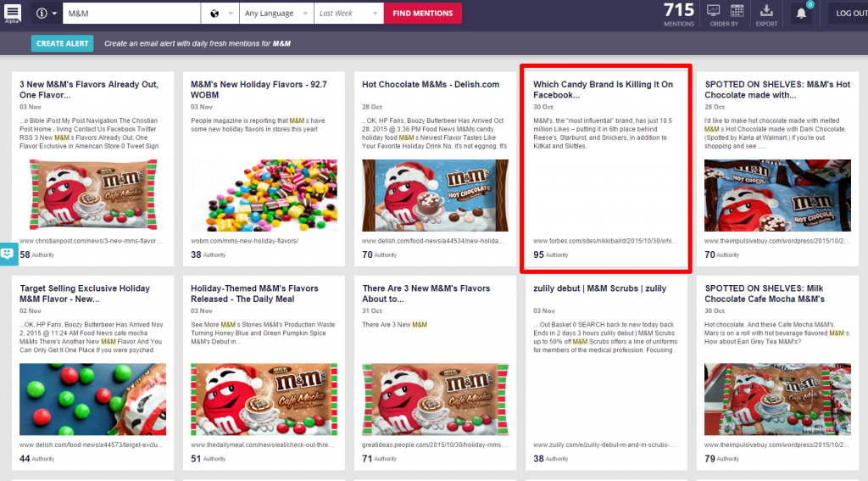Click the Cafe Mocha image in Daily Meal card
868x481 pixels.
click(264, 399)
